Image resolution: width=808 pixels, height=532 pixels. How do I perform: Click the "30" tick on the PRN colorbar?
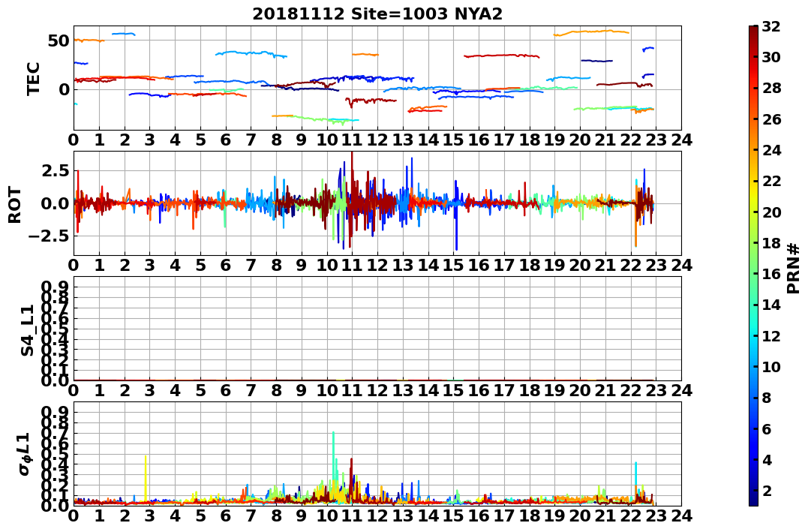click(771, 57)
